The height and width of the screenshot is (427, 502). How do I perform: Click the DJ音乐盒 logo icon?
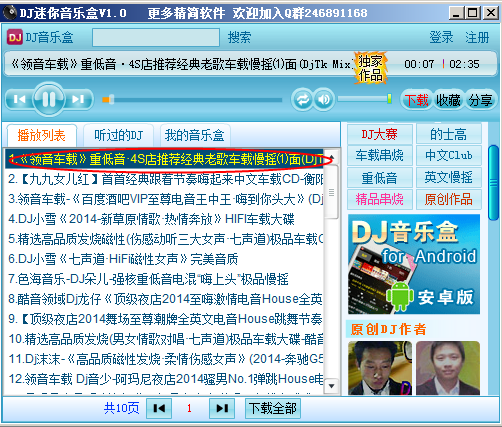[15, 37]
